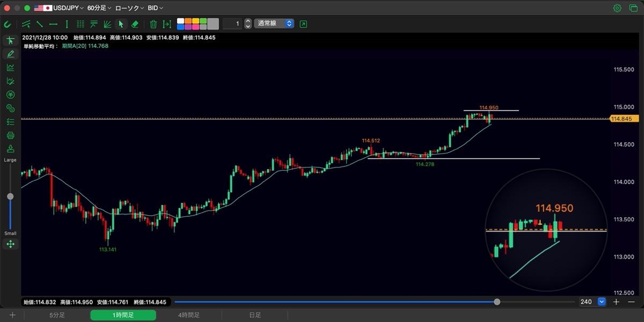644x322 pixels.
Task: Select the fan lines drawing tool
Action: coord(107,24)
